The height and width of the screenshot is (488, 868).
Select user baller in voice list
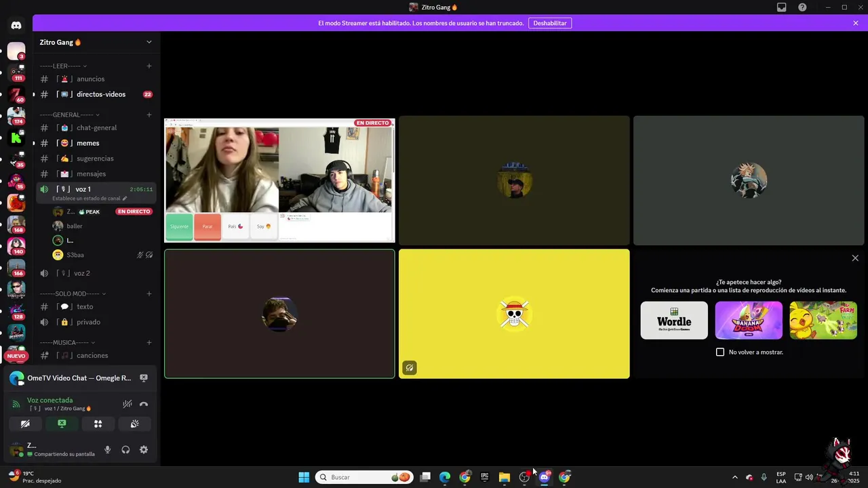click(x=103, y=226)
